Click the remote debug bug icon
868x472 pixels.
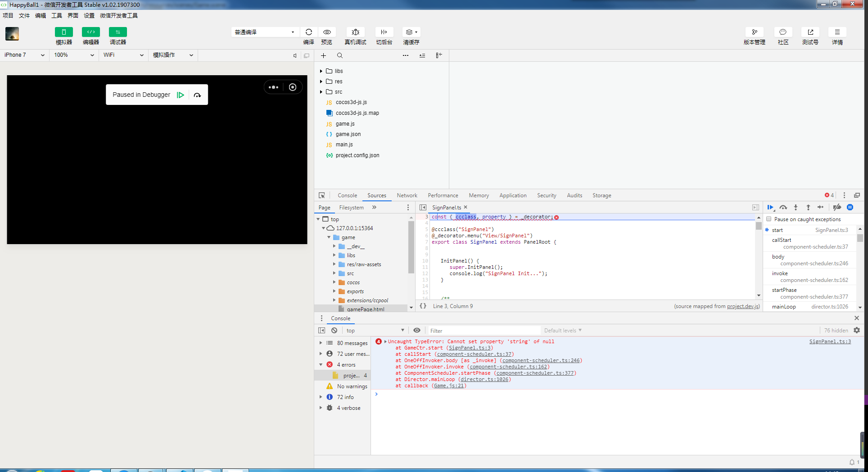click(x=355, y=32)
